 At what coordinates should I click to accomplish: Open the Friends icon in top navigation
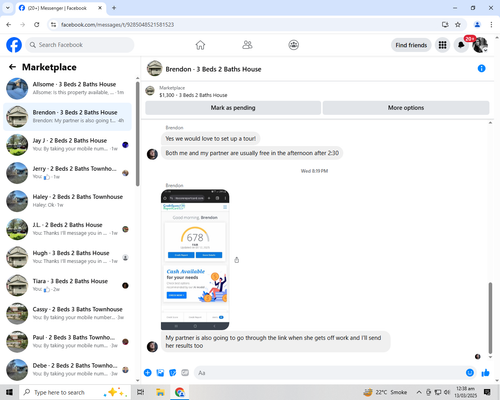[247, 45]
